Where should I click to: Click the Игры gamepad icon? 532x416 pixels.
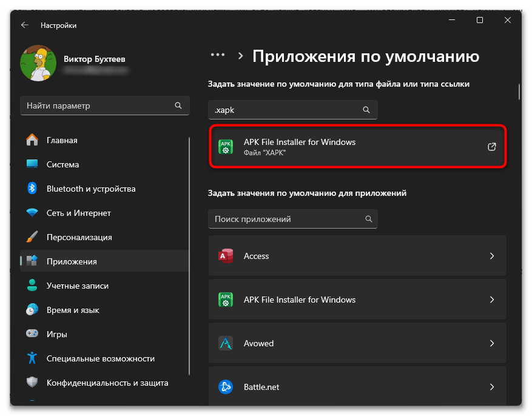click(32, 334)
